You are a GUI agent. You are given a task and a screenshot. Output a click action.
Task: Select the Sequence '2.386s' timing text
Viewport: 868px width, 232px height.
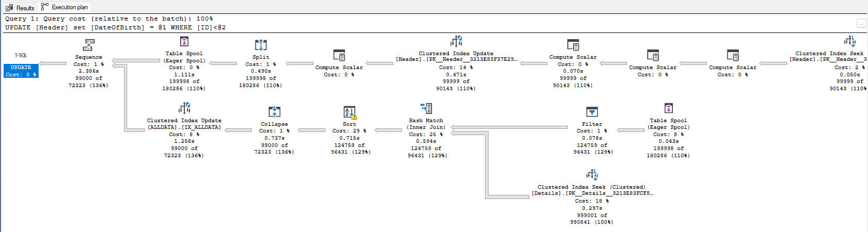[89, 71]
